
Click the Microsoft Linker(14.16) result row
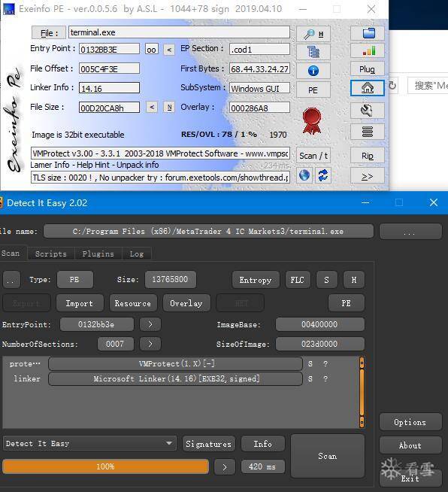point(175,378)
